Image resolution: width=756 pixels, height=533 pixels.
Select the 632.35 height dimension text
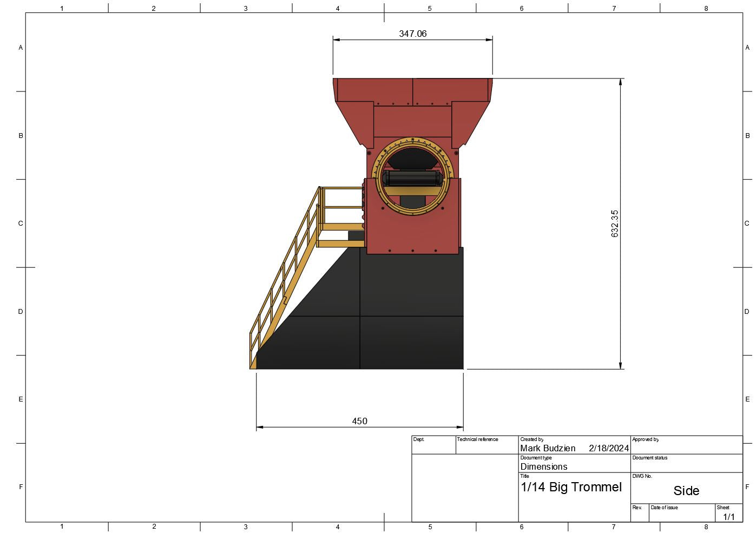click(615, 223)
